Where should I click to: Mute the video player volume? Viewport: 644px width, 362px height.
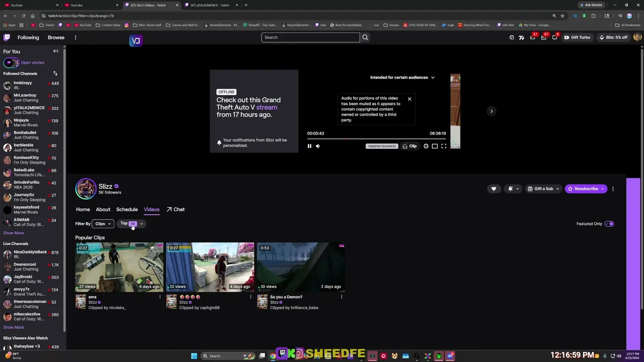(318, 146)
